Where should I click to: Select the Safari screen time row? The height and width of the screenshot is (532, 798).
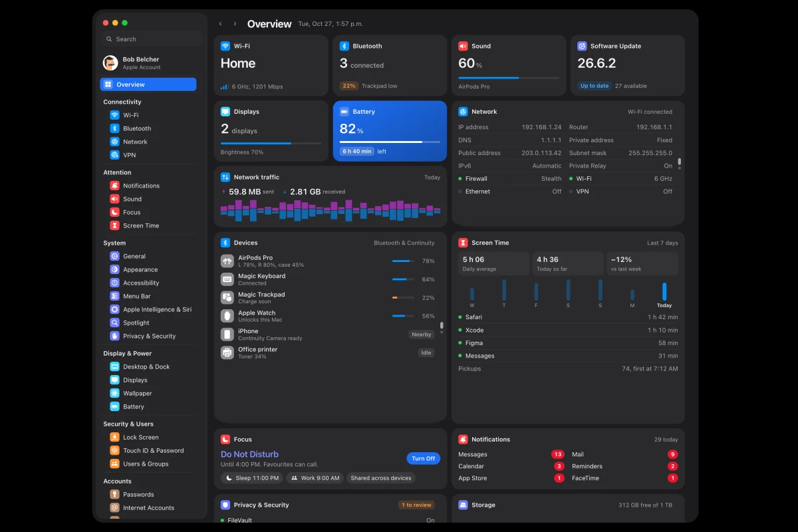click(568, 317)
